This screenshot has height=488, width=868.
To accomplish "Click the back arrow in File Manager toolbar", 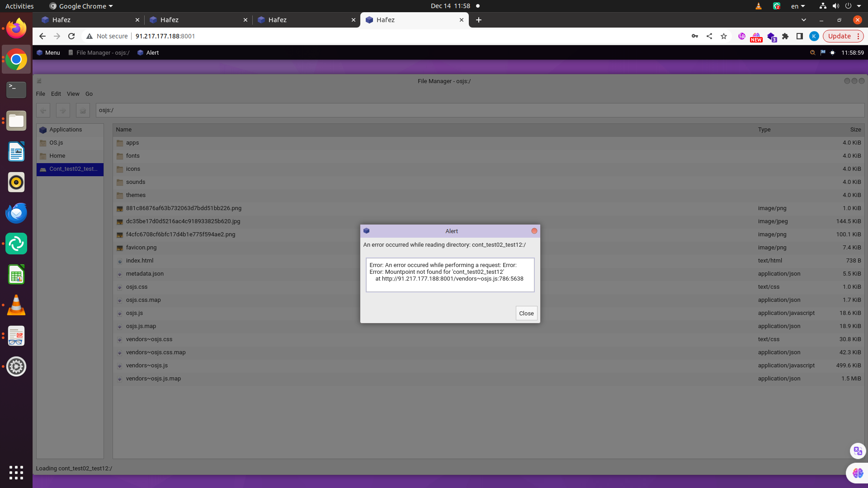I will 43,110.
